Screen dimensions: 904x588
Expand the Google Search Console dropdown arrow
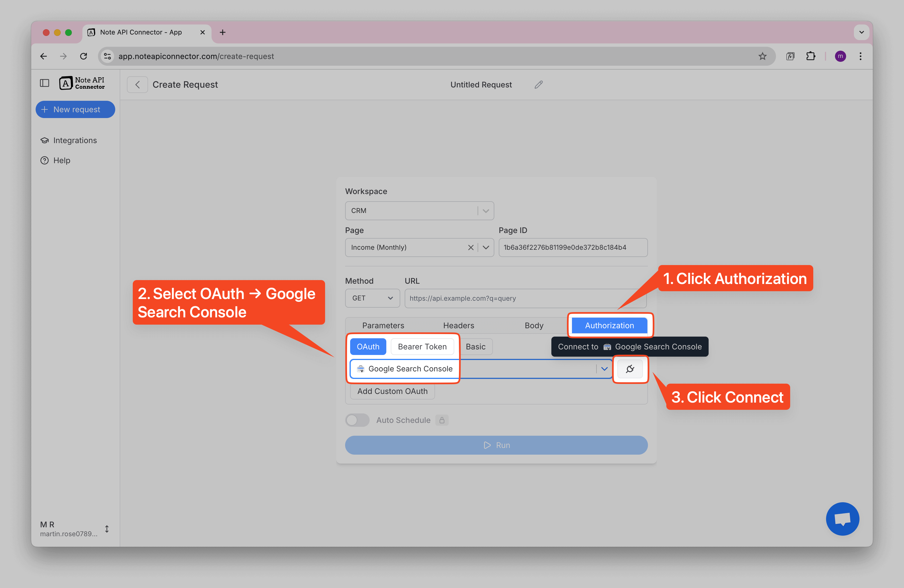point(604,369)
